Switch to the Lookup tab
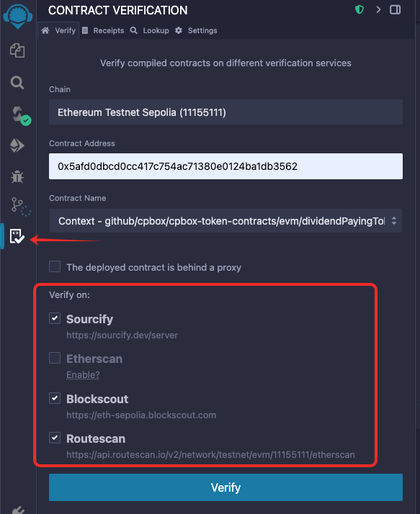 [150, 30]
